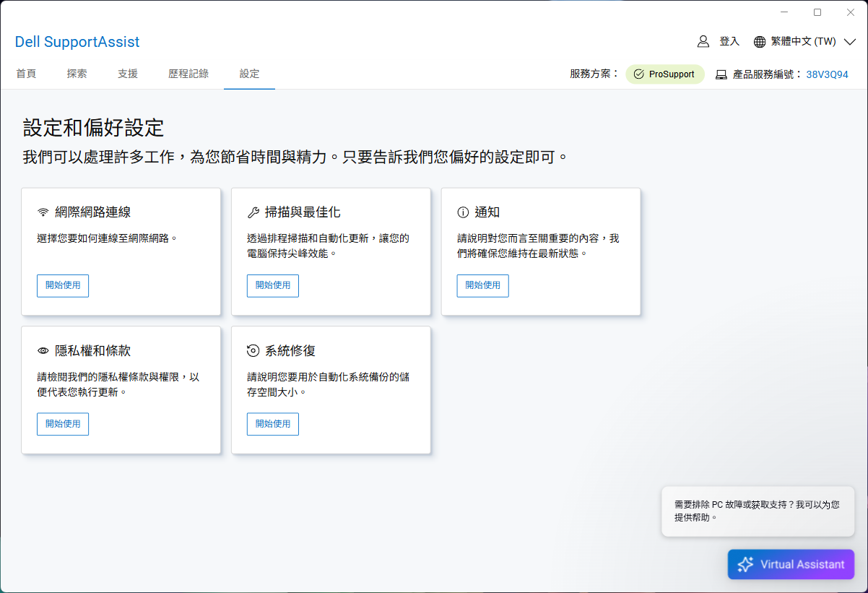This screenshot has width=868, height=593.
Task: Click the 網際網路連線 card title
Action: coord(92,212)
